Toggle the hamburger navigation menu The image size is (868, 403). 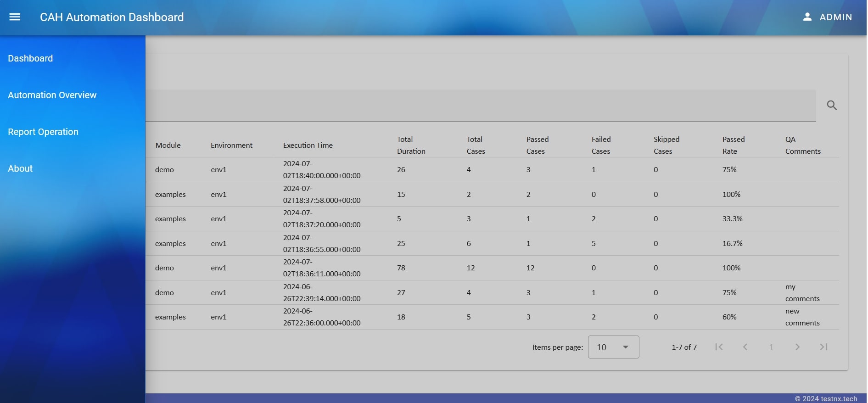(15, 17)
